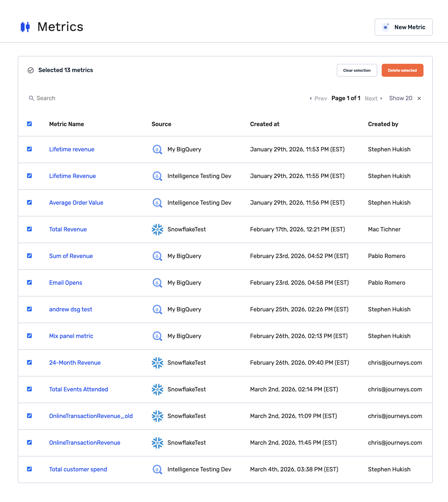The image size is (448, 502).
Task: Deselect the 24-Month Revenue checkbox
Action: coord(30,363)
